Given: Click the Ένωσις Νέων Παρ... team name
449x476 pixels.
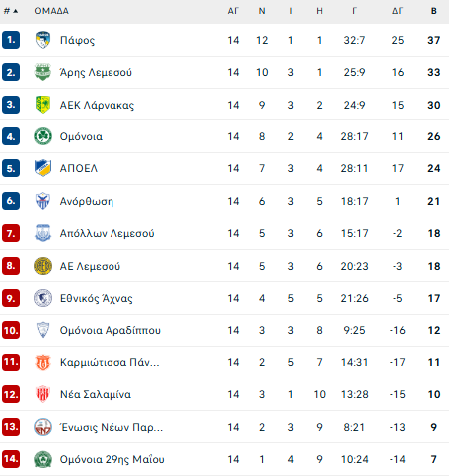Looking at the screenshot, I should click(x=112, y=427).
